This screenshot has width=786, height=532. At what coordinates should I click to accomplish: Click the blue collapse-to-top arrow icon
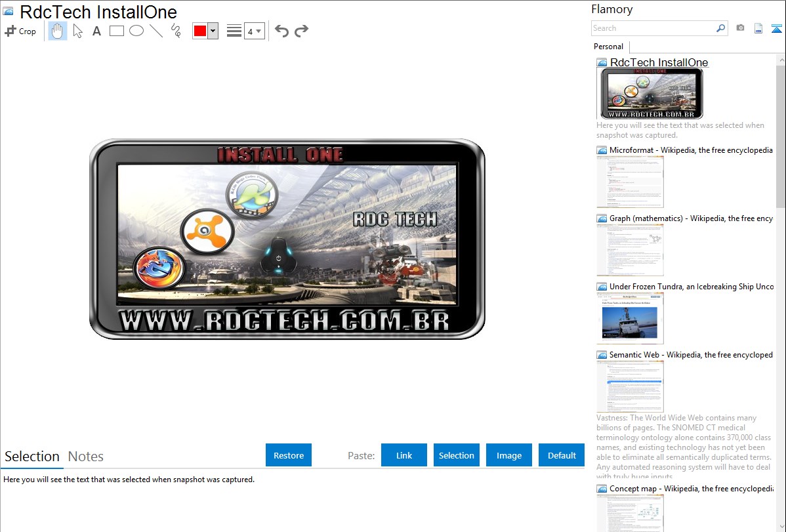click(x=777, y=28)
